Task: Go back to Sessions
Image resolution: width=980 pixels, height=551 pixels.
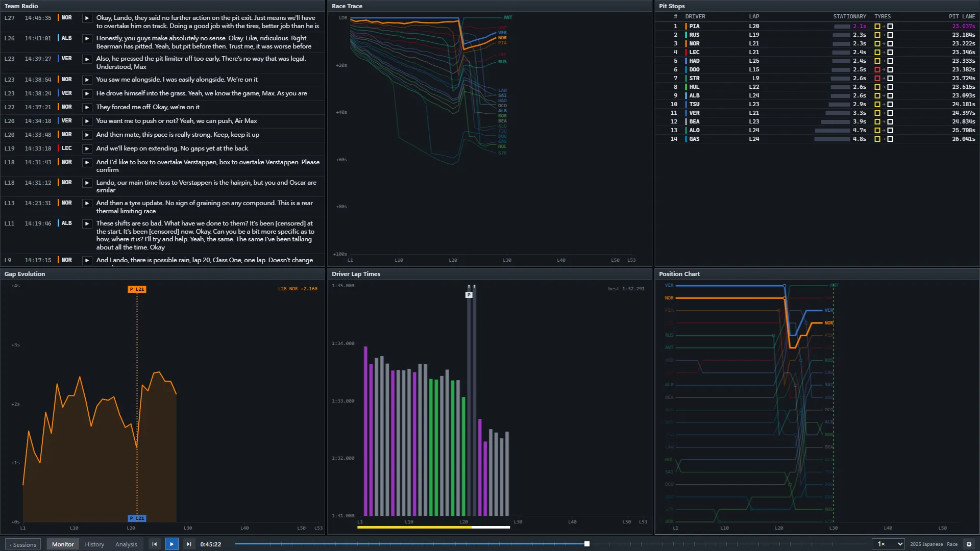Action: coord(23,545)
